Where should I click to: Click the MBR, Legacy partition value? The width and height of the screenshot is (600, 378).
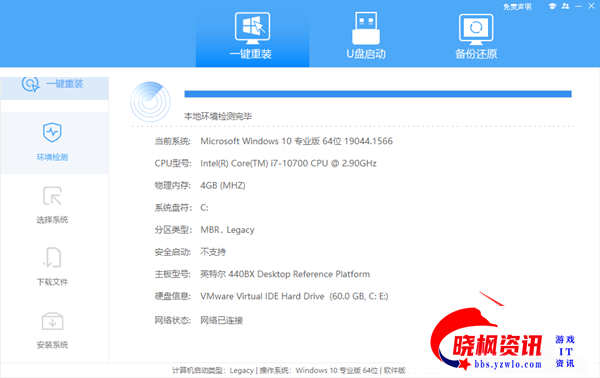tap(227, 230)
